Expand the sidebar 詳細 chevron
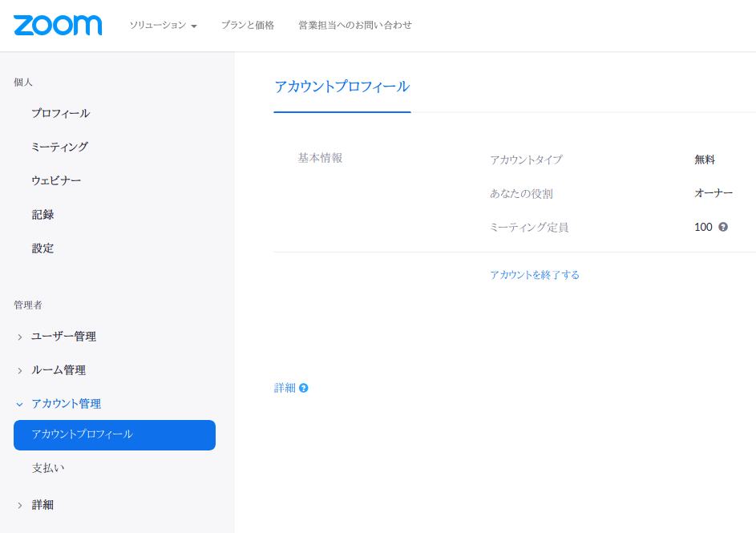Image resolution: width=756 pixels, height=533 pixels. pyautogui.click(x=20, y=506)
